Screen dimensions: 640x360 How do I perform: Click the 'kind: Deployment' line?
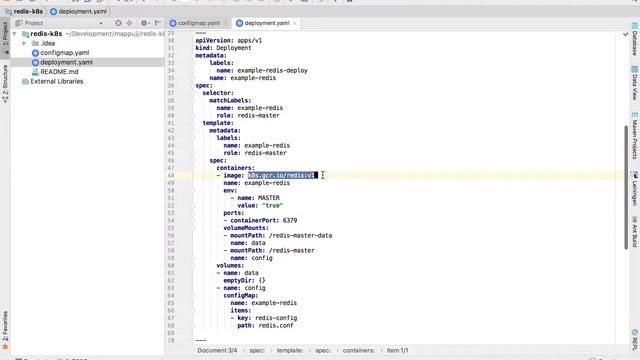(x=223, y=48)
